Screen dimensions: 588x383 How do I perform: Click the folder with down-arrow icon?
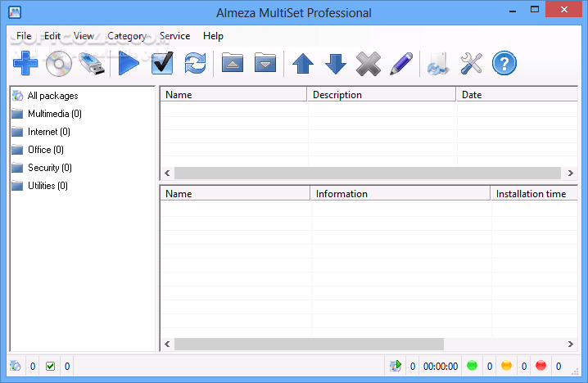click(265, 62)
